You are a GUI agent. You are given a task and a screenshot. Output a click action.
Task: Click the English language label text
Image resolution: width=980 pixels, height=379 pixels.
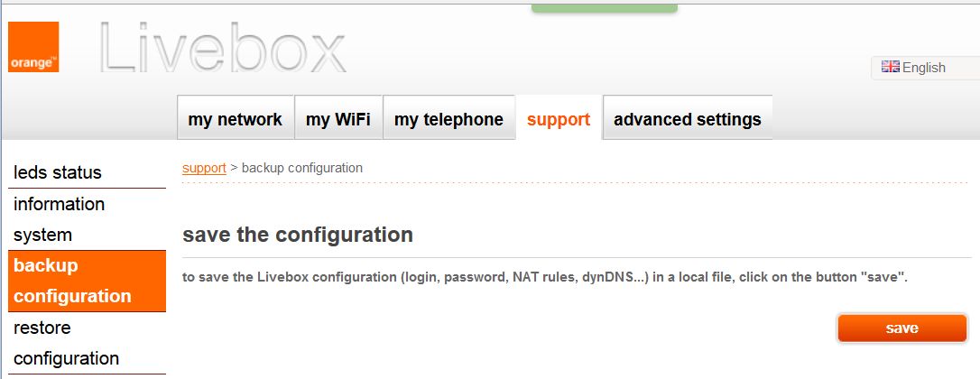pyautogui.click(x=924, y=68)
